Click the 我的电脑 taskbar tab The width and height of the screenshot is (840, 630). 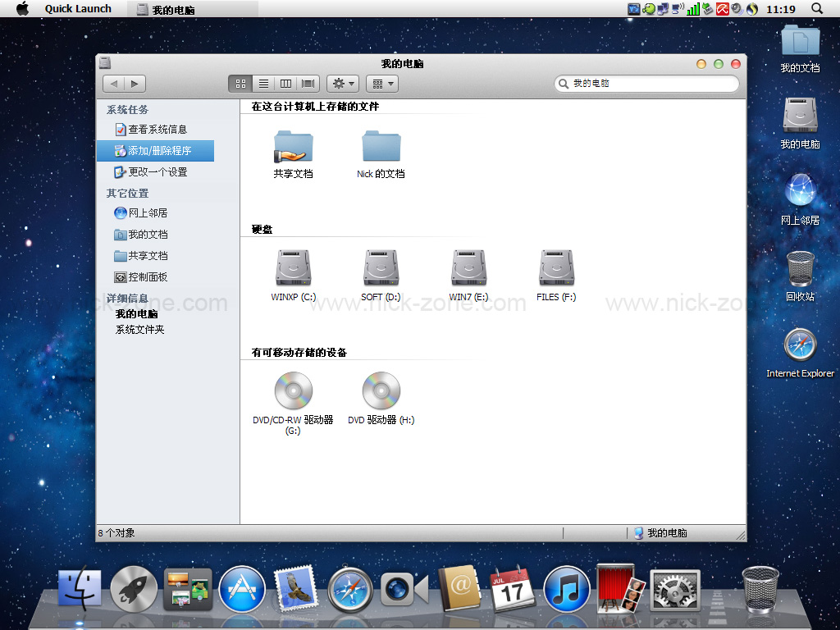(193, 9)
